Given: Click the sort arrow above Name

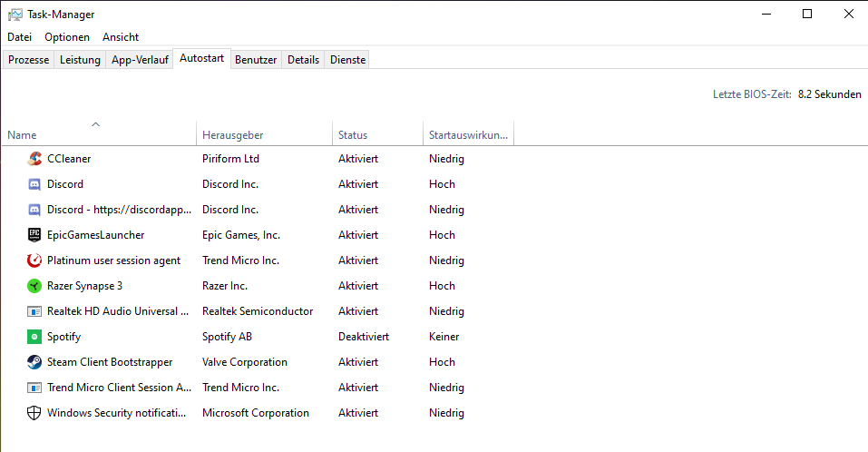Looking at the screenshot, I should [x=96, y=124].
